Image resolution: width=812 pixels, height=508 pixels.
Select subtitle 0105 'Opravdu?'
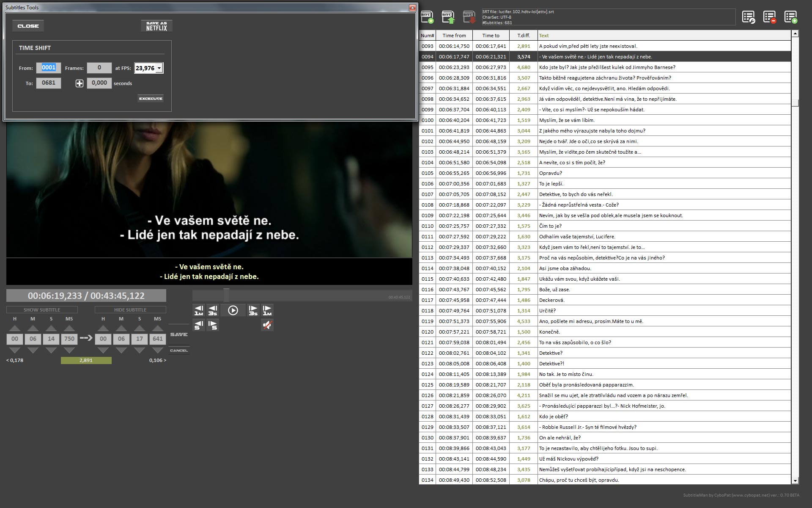(x=605, y=173)
